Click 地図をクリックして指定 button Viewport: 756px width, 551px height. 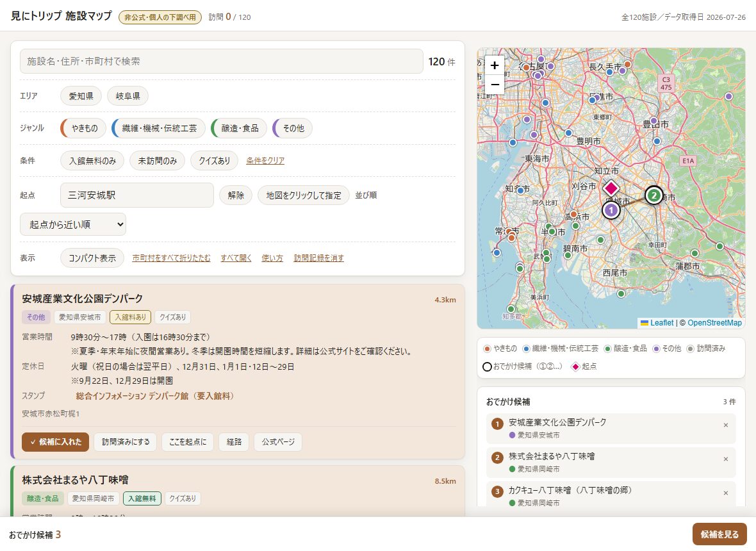click(x=304, y=195)
